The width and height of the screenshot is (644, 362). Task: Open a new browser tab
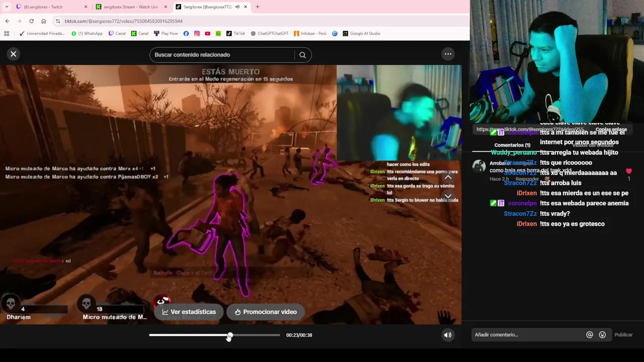(258, 7)
